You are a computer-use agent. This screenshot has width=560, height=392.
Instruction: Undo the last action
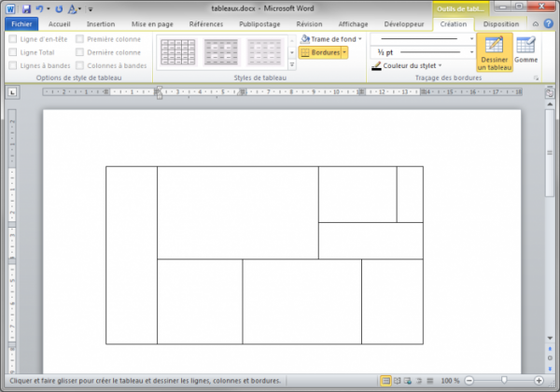(40, 7)
